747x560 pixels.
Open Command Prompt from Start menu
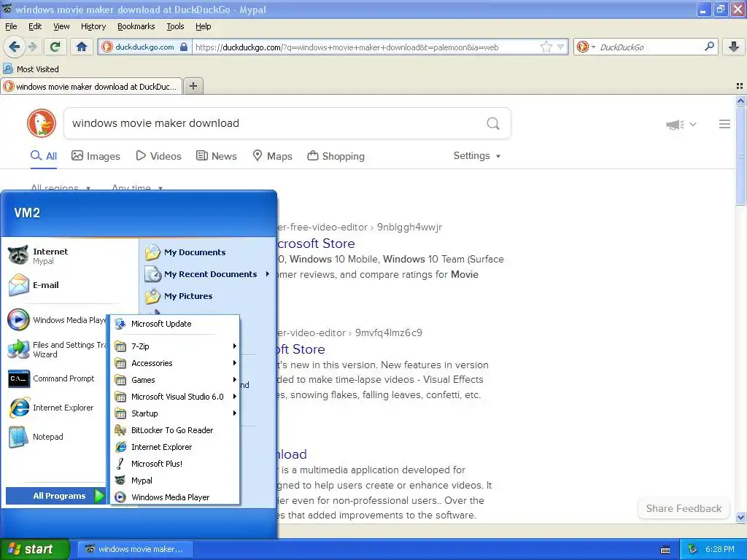click(x=56, y=378)
